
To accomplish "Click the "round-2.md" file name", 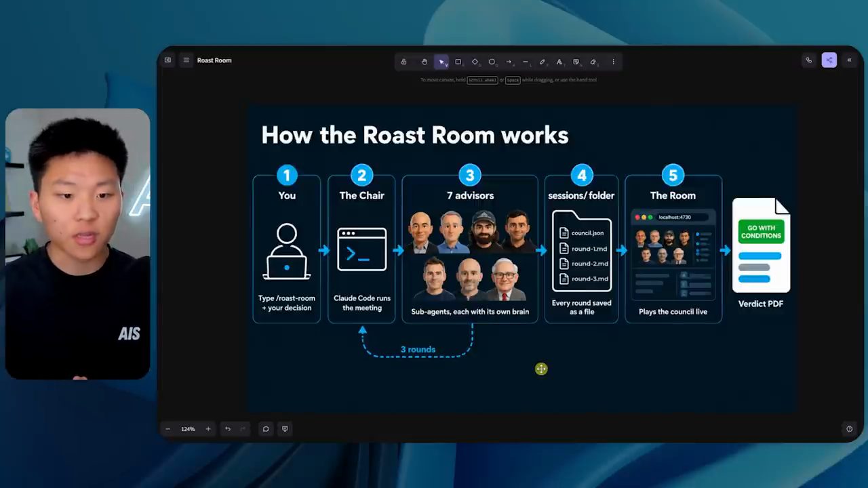I will coord(590,264).
